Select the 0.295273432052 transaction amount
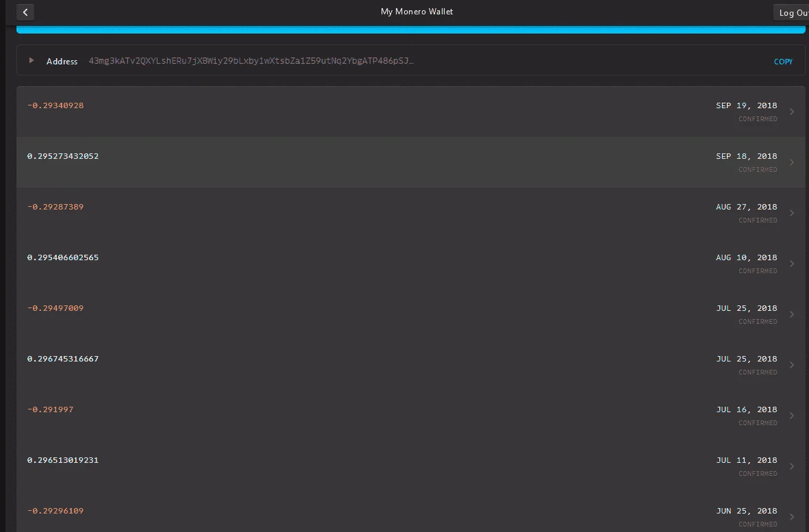The height and width of the screenshot is (532, 809). tap(62, 156)
